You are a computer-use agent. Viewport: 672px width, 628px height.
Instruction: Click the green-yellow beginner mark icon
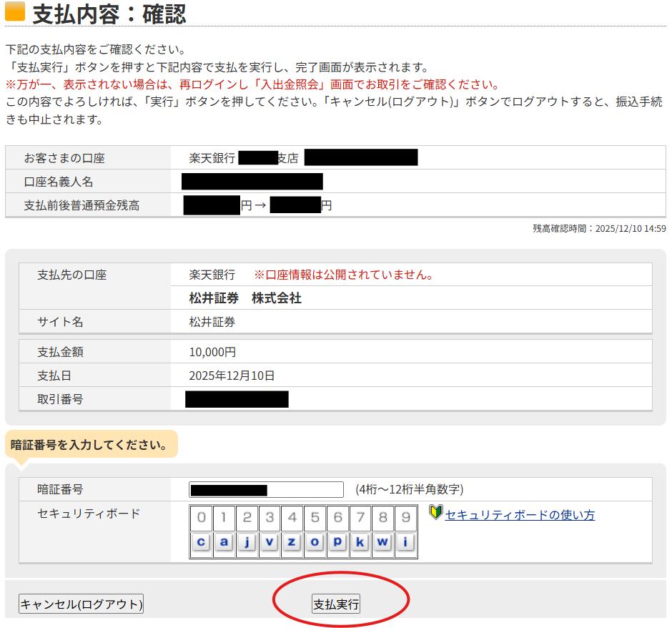tap(436, 513)
